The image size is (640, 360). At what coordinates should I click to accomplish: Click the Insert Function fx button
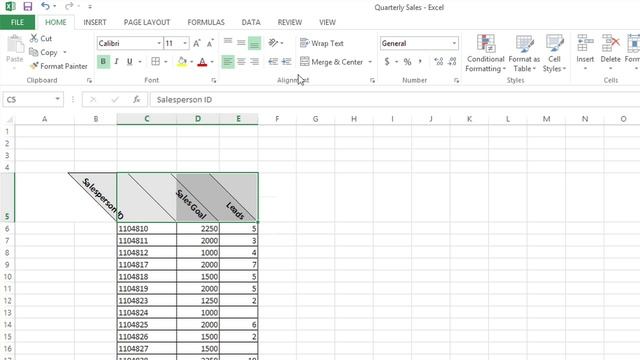[x=136, y=99]
